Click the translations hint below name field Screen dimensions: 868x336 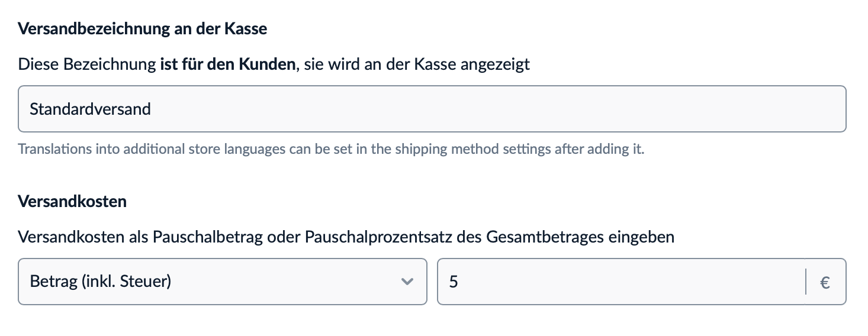click(x=331, y=148)
